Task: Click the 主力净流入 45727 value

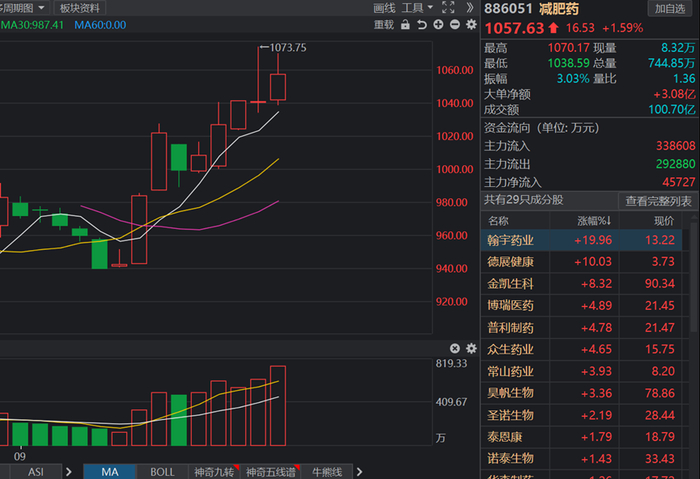Action: (x=679, y=182)
